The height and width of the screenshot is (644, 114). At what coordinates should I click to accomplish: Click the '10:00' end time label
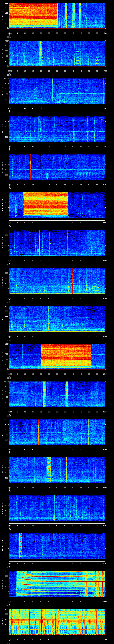105,185
